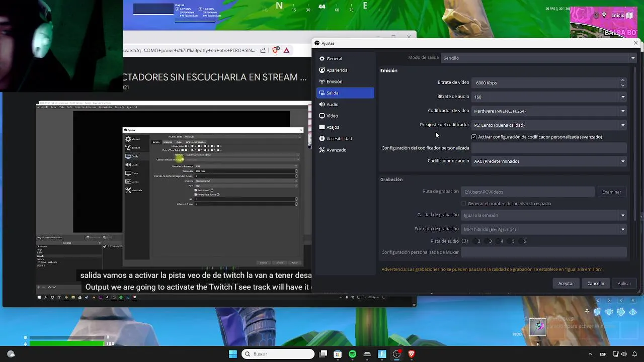Open the Modo de salida dropdown
This screenshot has height=362, width=644.
[538, 58]
